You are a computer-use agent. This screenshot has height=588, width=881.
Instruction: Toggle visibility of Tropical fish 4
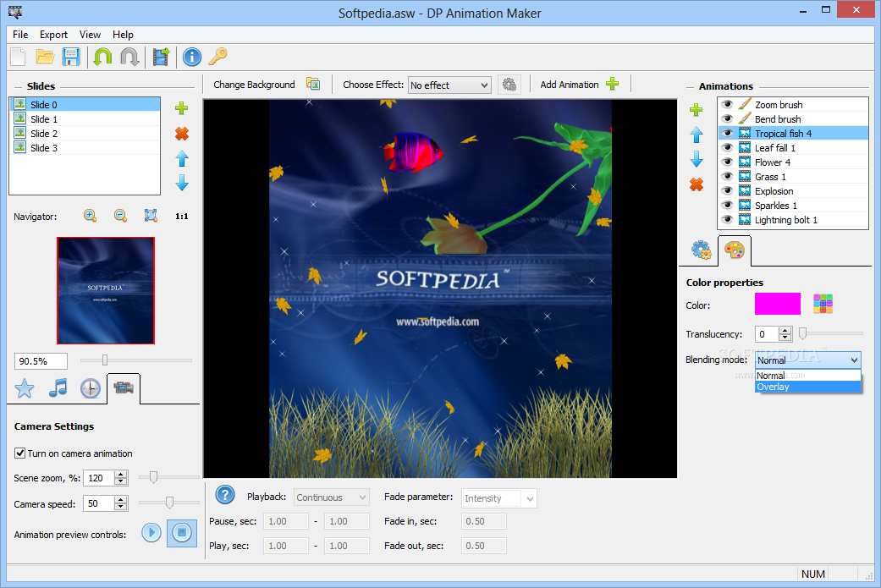[727, 133]
